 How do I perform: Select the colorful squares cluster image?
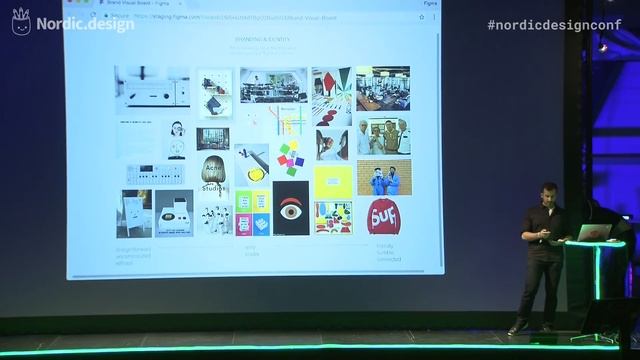pyautogui.click(x=291, y=159)
